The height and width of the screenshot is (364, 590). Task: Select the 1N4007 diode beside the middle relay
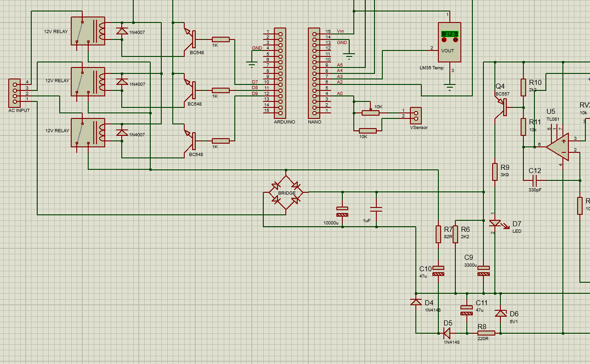122,82
